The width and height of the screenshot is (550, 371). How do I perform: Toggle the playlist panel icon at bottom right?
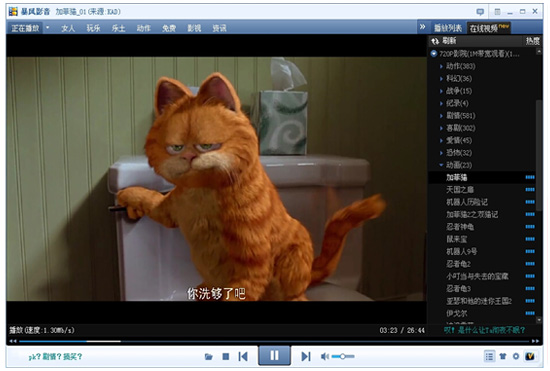tap(489, 356)
